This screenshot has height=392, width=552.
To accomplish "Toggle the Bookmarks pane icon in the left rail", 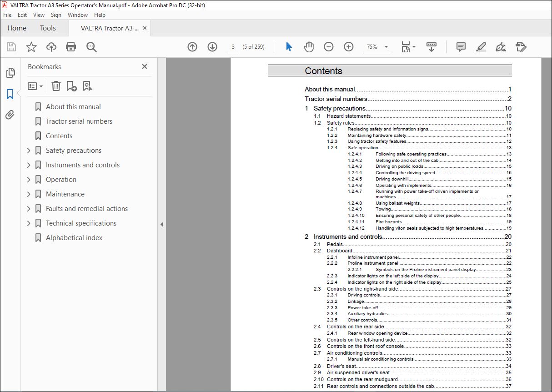I will (10, 94).
